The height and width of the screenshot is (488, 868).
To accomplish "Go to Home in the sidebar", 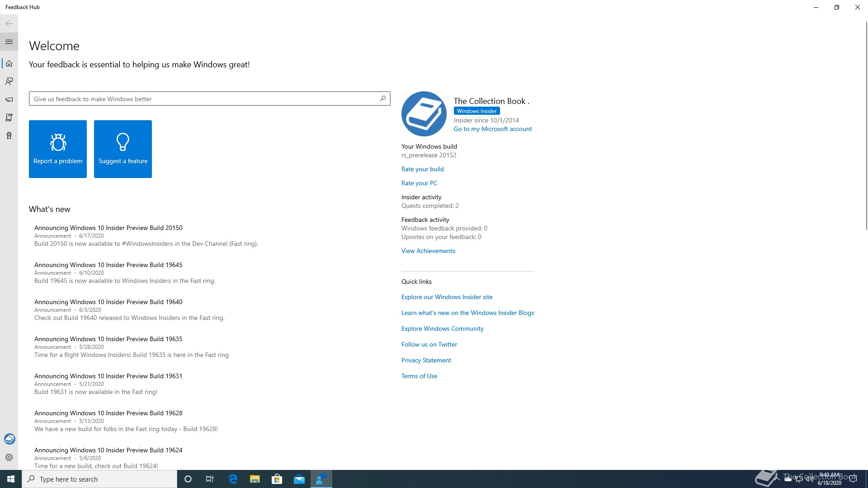I will [9, 63].
